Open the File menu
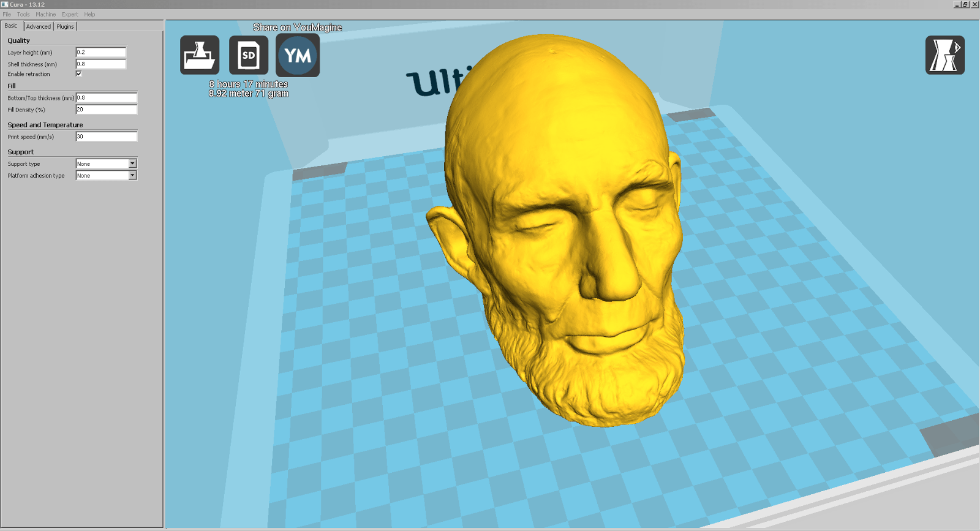 pyautogui.click(x=7, y=14)
